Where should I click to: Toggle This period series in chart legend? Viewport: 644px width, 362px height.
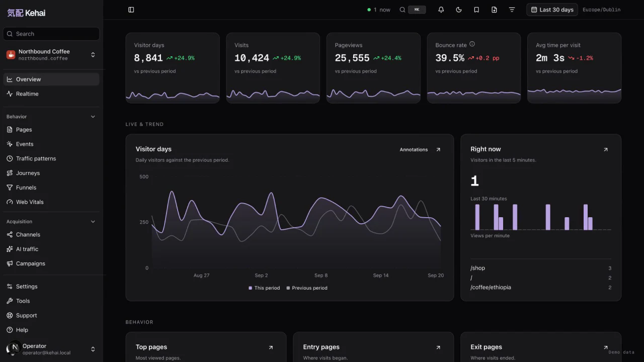coord(264,288)
